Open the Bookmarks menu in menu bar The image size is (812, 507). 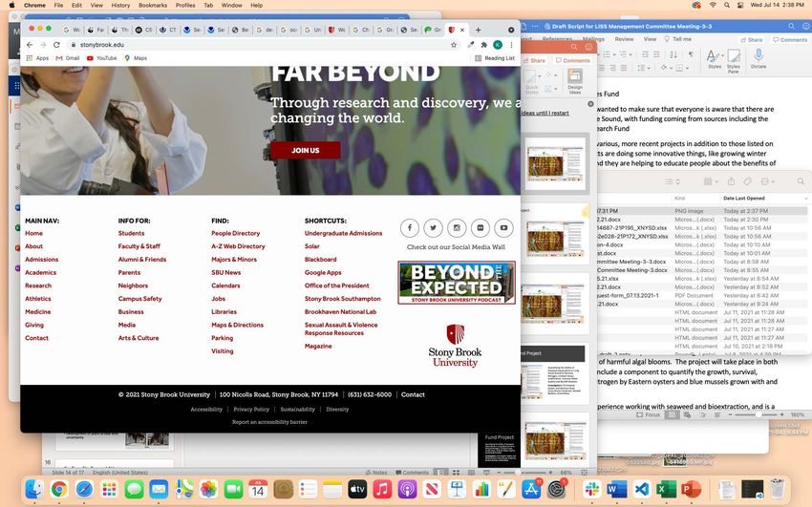tap(152, 5)
